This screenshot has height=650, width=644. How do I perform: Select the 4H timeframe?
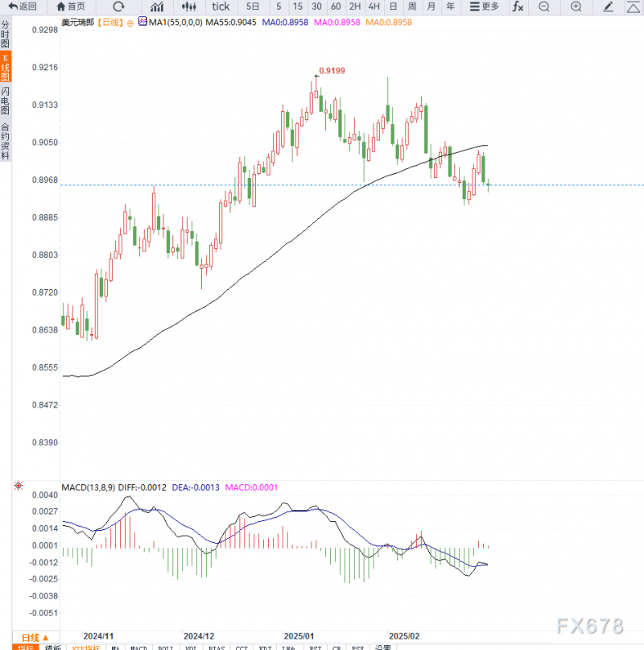pyautogui.click(x=374, y=6)
